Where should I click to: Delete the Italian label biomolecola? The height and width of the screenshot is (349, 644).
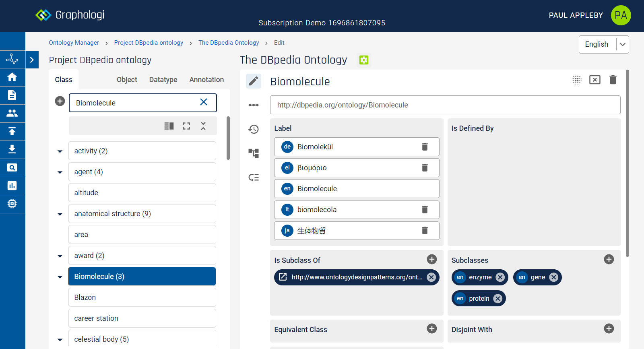coord(425,210)
